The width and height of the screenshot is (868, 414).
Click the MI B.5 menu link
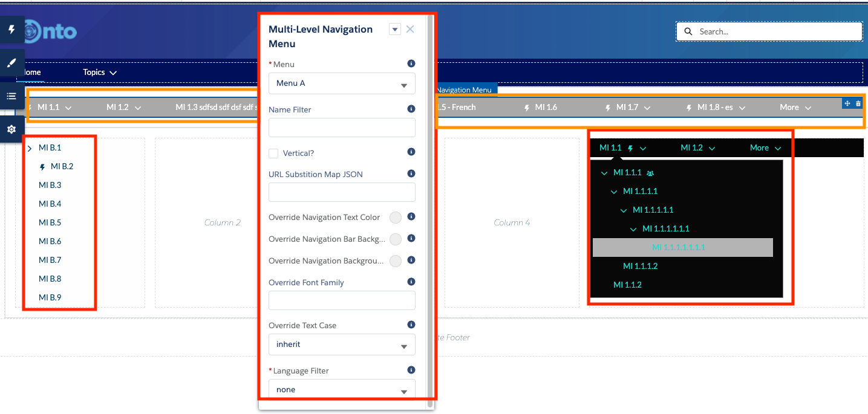coord(50,222)
